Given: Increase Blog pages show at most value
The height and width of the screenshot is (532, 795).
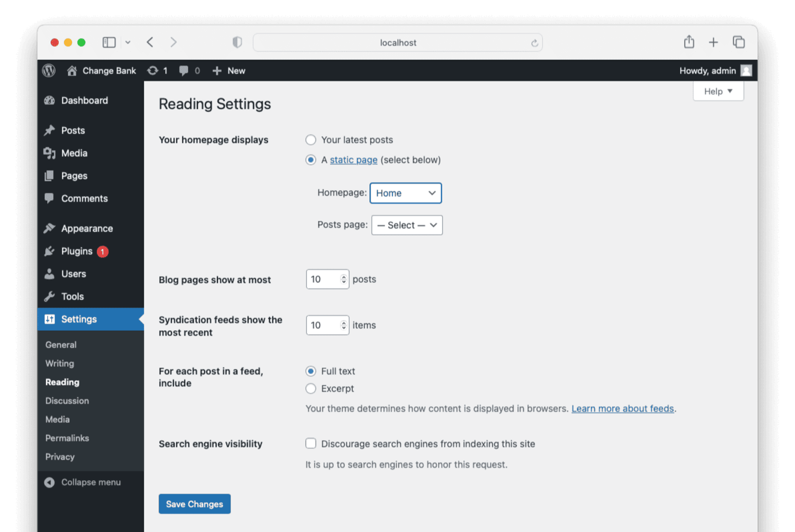Looking at the screenshot, I should pyautogui.click(x=343, y=276).
